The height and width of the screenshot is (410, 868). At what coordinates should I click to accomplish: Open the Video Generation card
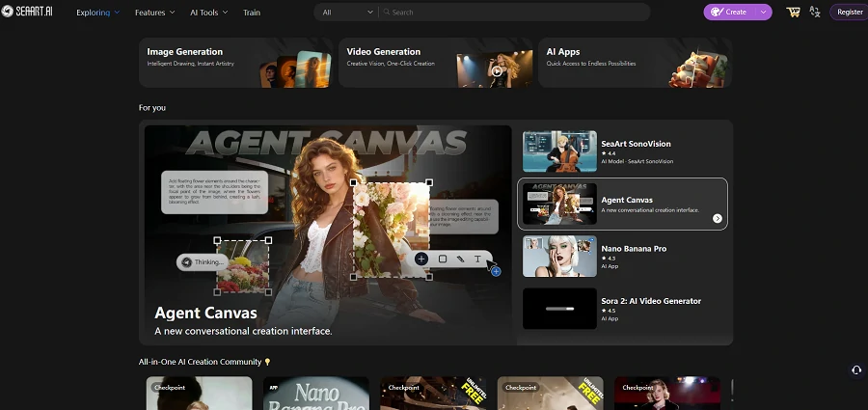click(x=435, y=62)
